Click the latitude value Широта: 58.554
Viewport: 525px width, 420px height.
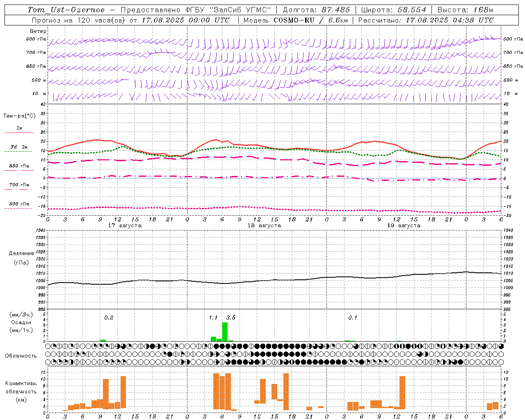tap(394, 10)
